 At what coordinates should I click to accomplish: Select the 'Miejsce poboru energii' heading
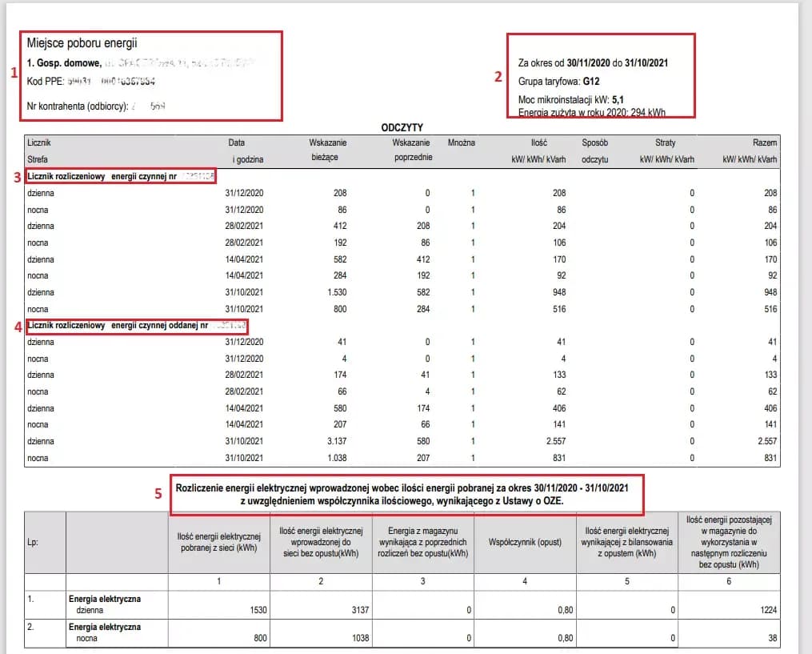(82, 43)
